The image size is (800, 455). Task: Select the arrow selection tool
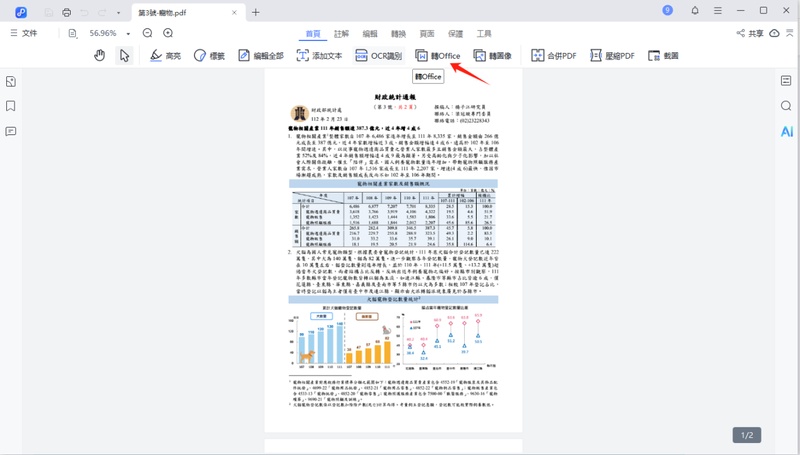124,55
